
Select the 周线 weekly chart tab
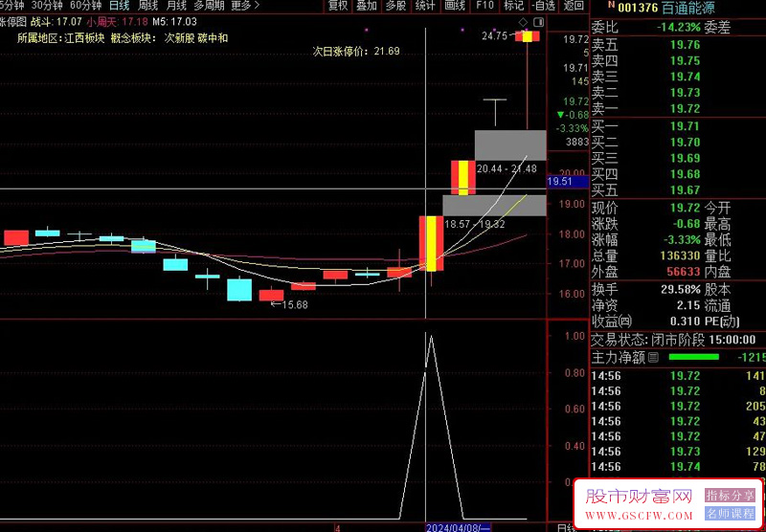tap(148, 6)
